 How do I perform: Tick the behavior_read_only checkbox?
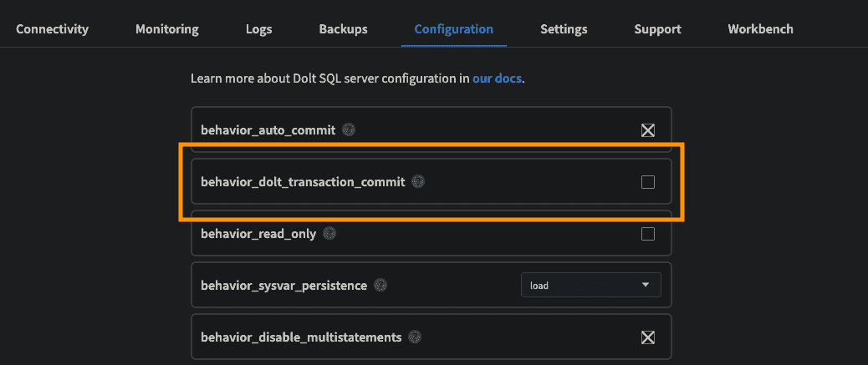pyautogui.click(x=648, y=234)
